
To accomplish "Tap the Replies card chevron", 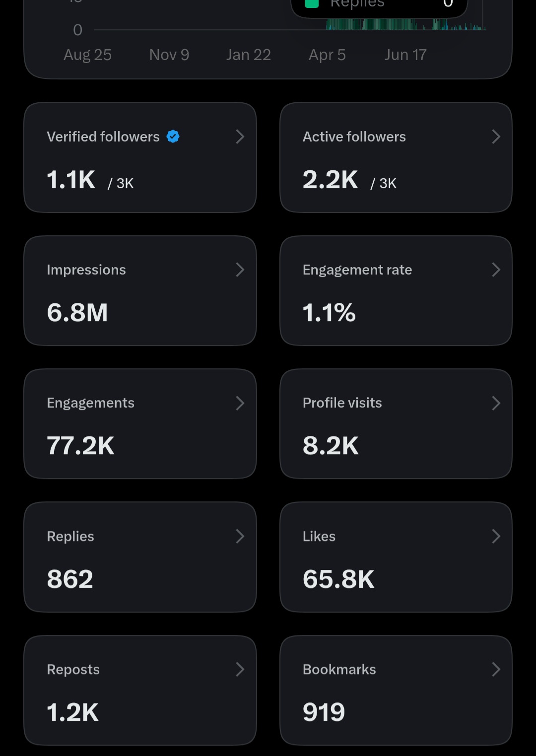I will [240, 536].
